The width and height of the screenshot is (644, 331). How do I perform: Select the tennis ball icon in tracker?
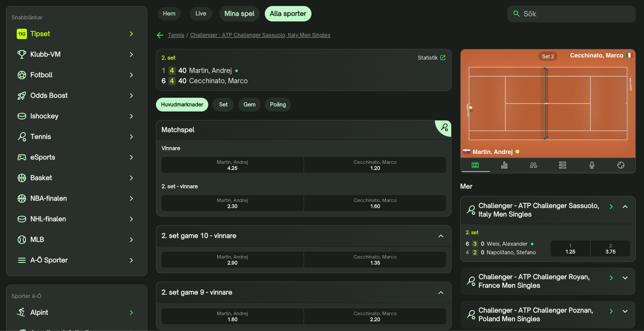click(621, 165)
